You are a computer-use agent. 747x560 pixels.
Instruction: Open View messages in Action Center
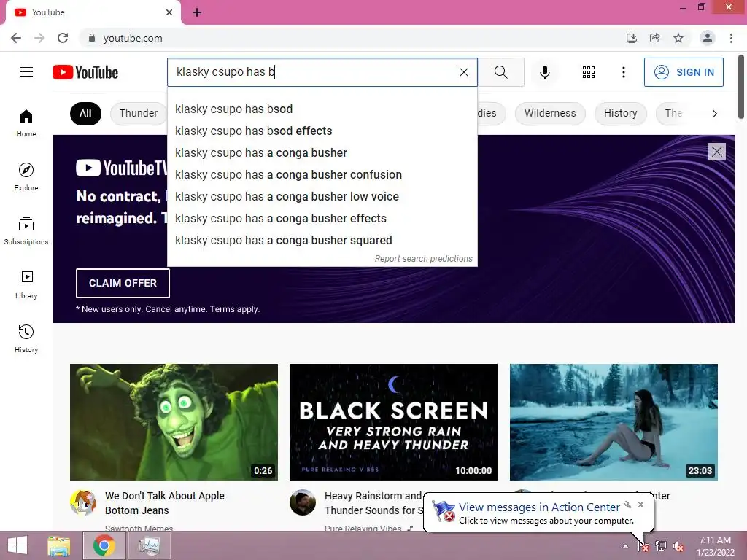click(539, 507)
